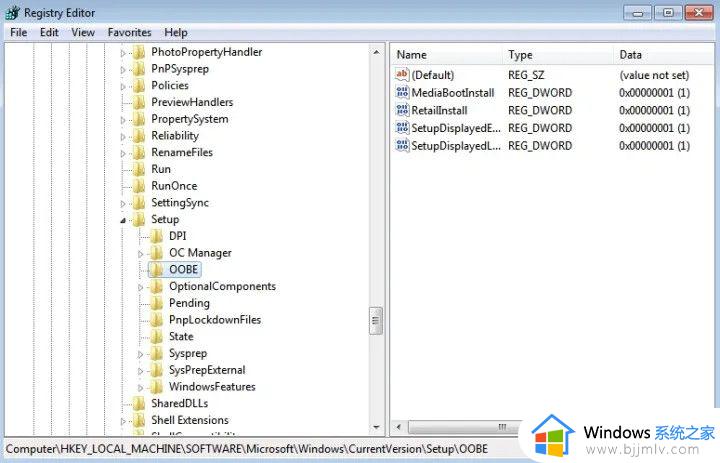Expand the WindowsFeatures key
The image size is (720, 463).
[x=141, y=388]
